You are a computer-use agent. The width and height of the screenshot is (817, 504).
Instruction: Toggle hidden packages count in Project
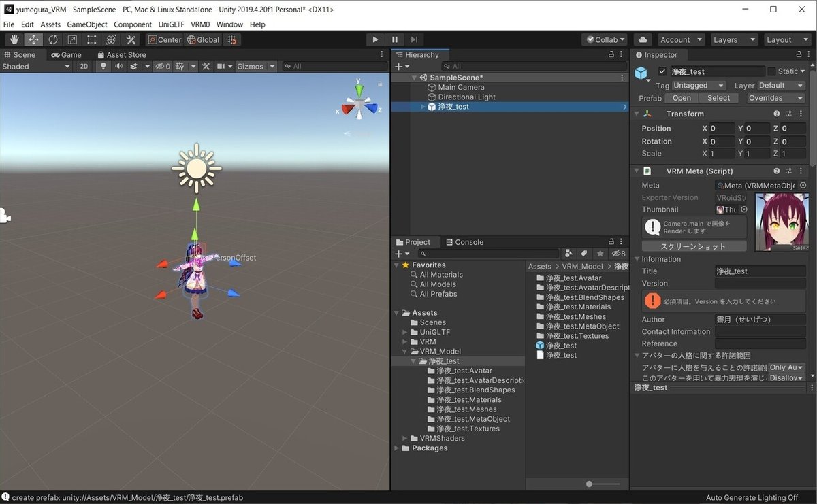pyautogui.click(x=618, y=254)
